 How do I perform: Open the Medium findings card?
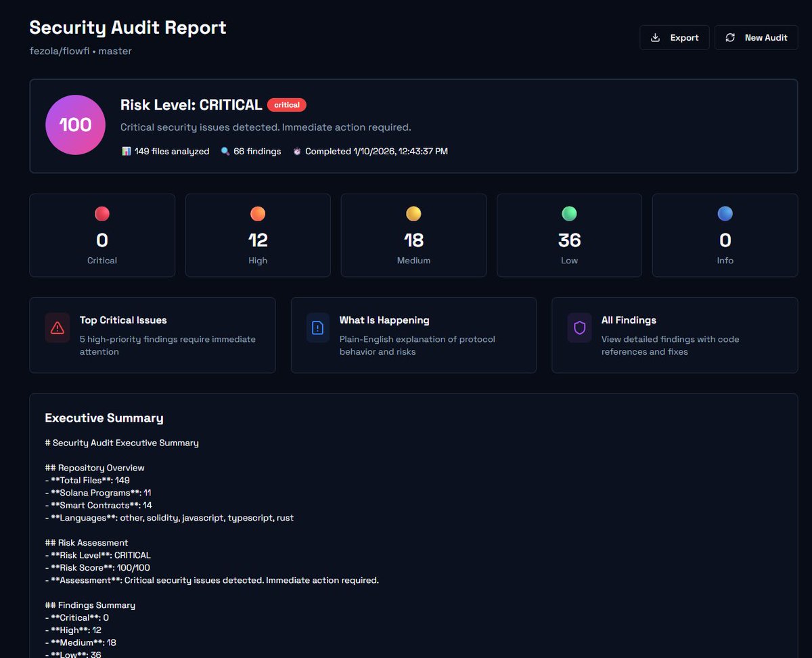(413, 236)
